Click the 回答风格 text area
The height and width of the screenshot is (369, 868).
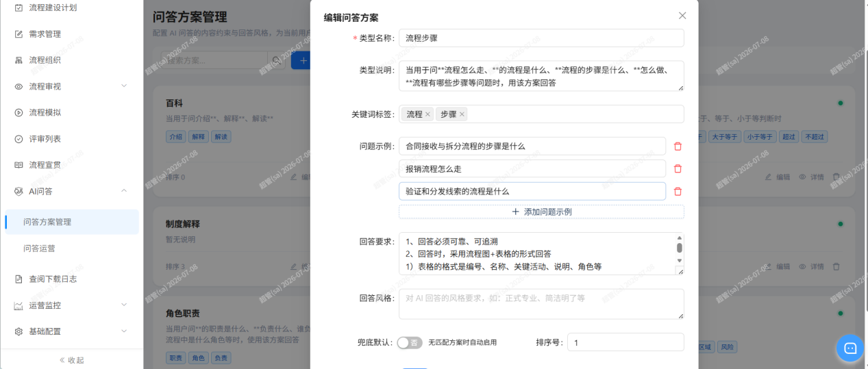point(541,304)
